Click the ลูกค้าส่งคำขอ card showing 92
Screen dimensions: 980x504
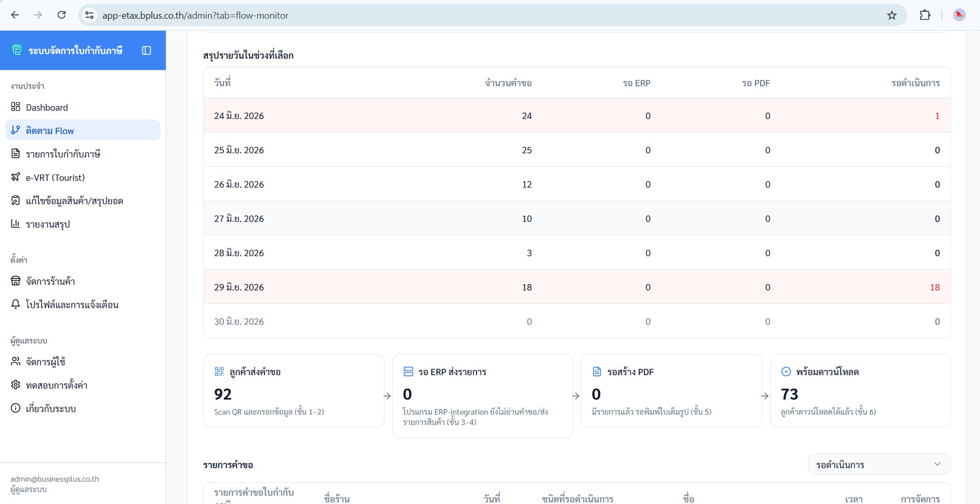click(294, 391)
